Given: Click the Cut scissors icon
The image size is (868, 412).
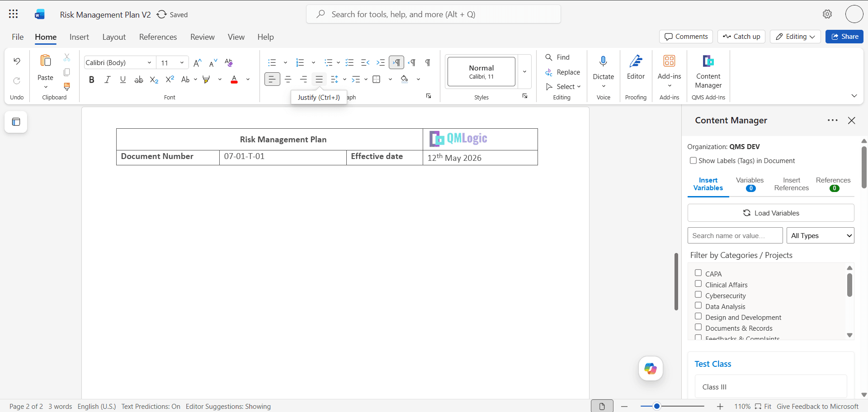Looking at the screenshot, I should 67,57.
